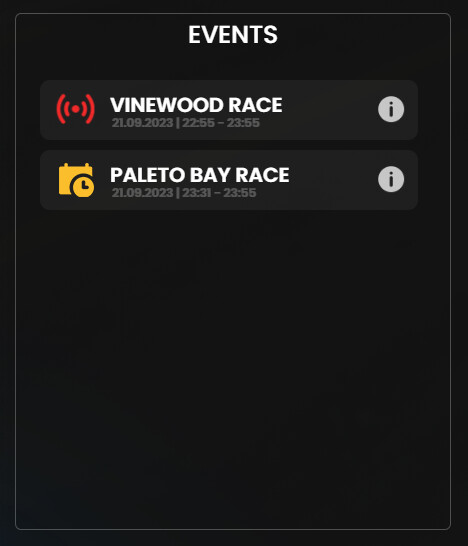Click the word RACE in Paleto Bay title

[262, 175]
